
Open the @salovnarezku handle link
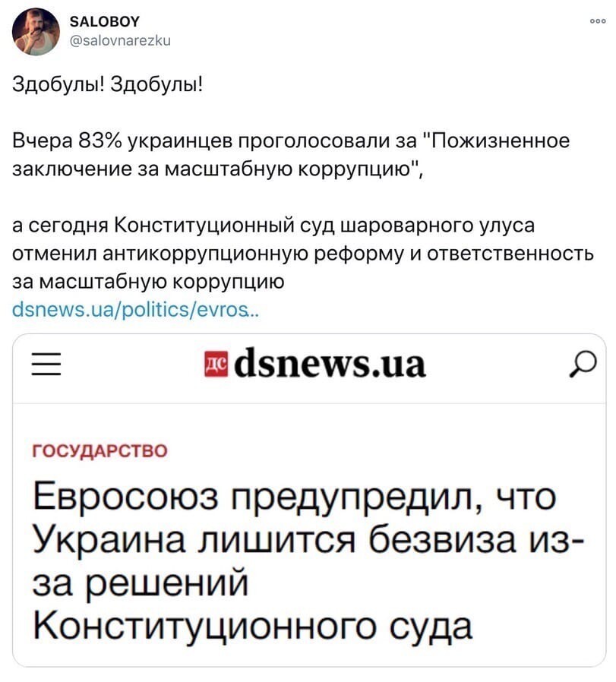120,40
